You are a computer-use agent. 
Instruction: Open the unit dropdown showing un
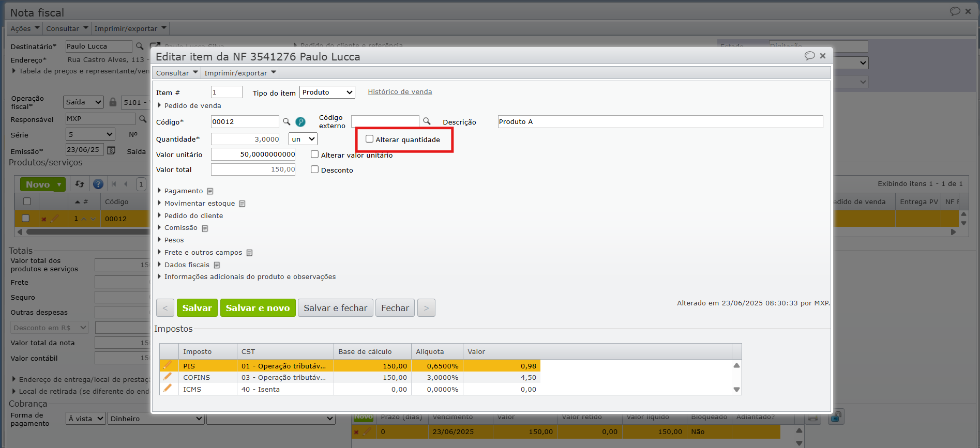303,139
